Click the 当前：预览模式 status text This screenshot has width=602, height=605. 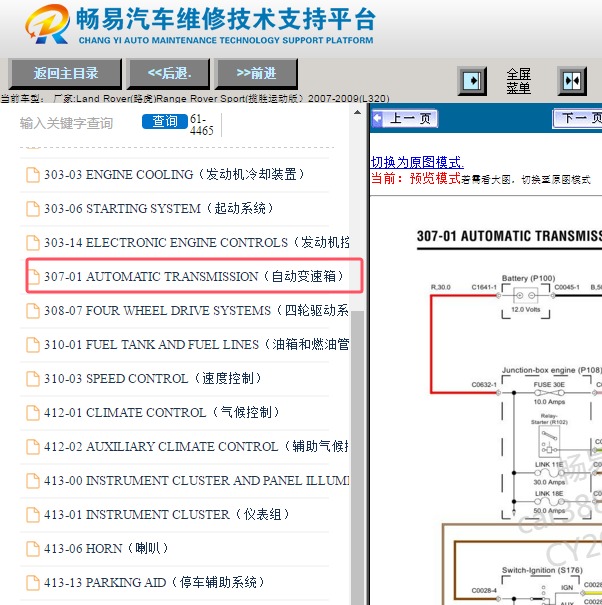coord(416,178)
